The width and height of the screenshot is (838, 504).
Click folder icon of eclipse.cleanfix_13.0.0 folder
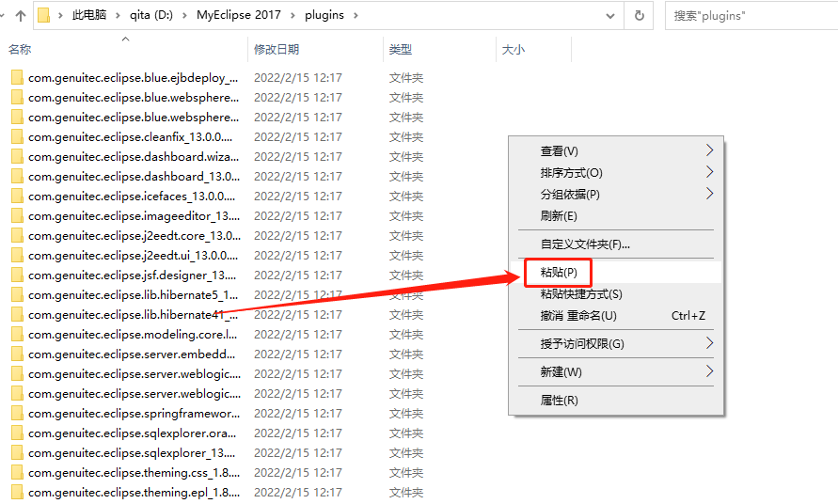pos(17,137)
